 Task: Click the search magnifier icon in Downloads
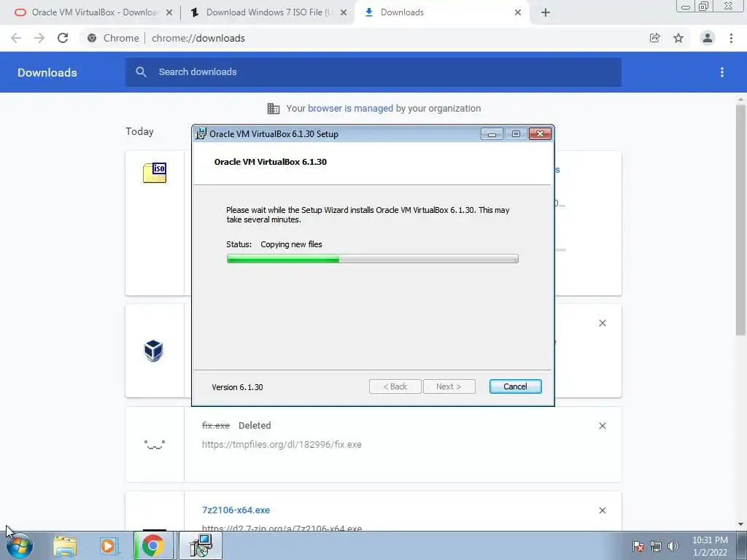point(141,72)
